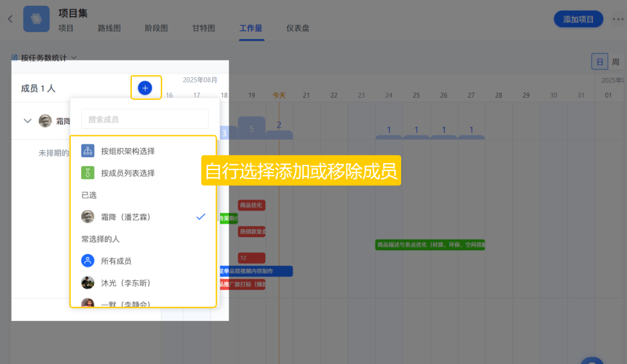627x364 pixels.
Task: Open the 按任务数统计 statistics dropdown
Action: click(44, 58)
